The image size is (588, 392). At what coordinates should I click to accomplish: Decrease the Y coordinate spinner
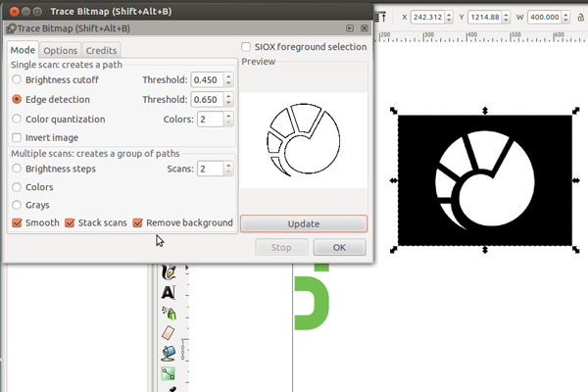pos(507,20)
